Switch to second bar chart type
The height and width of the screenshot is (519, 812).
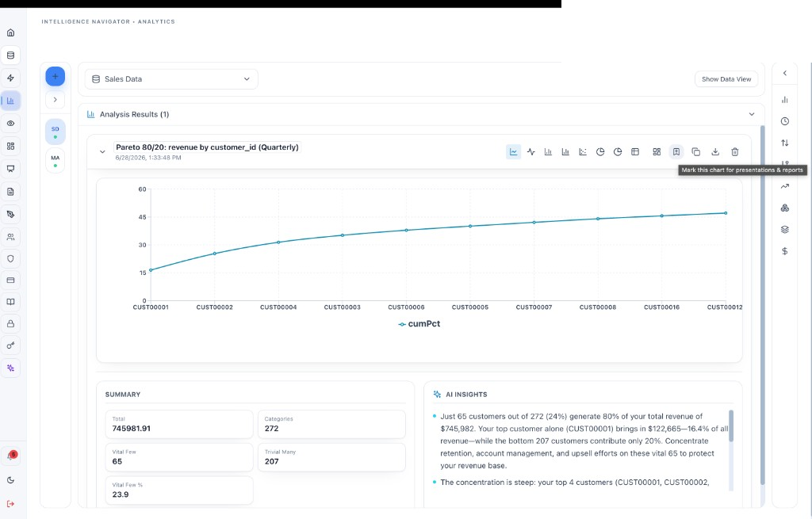(565, 151)
